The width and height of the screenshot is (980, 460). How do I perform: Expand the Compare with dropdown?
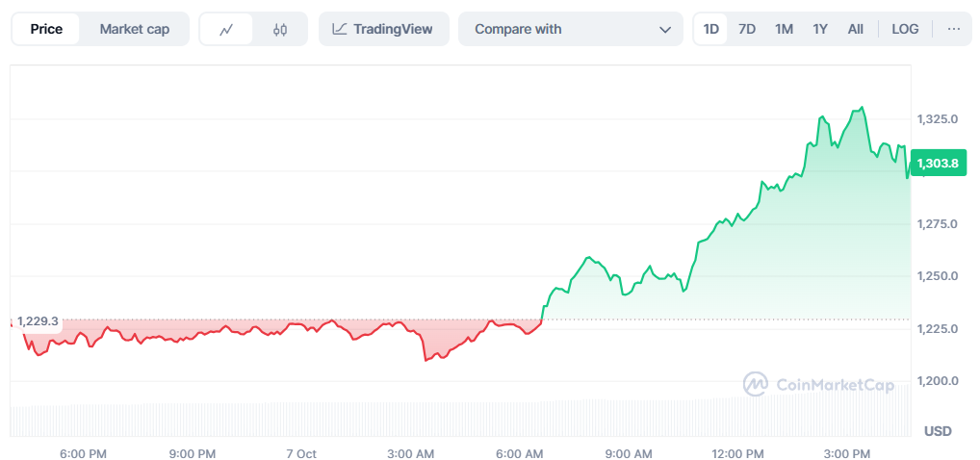point(570,29)
